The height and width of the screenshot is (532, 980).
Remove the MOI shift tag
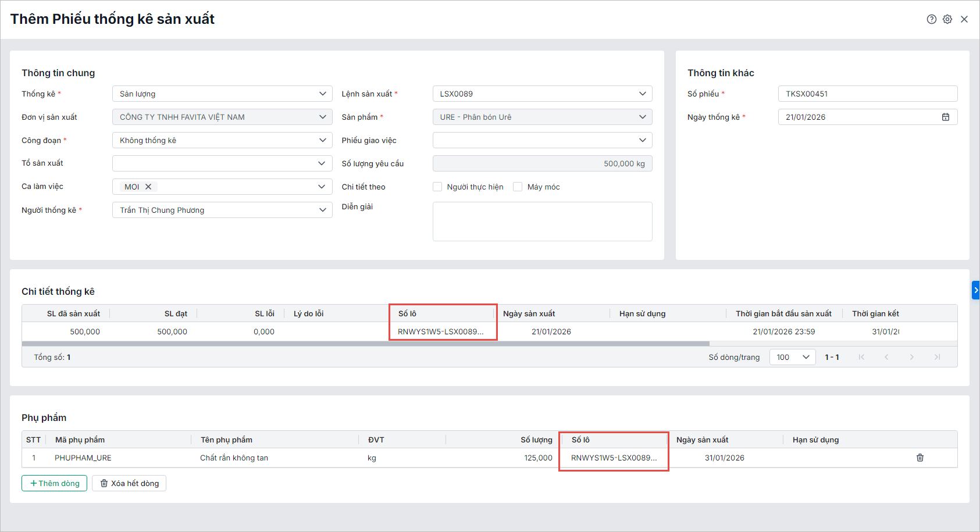point(148,187)
